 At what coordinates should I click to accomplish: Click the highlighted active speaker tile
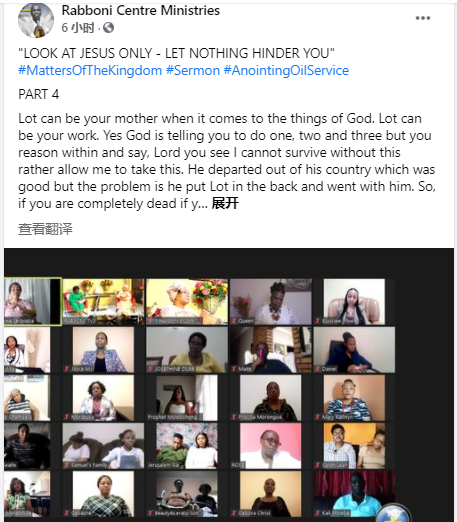tap(33, 302)
